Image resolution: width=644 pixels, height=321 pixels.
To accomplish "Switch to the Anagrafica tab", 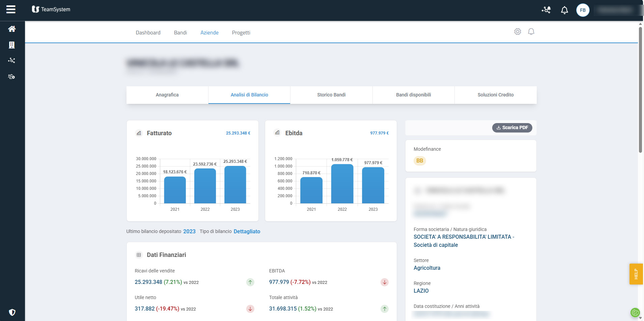I will [x=167, y=95].
